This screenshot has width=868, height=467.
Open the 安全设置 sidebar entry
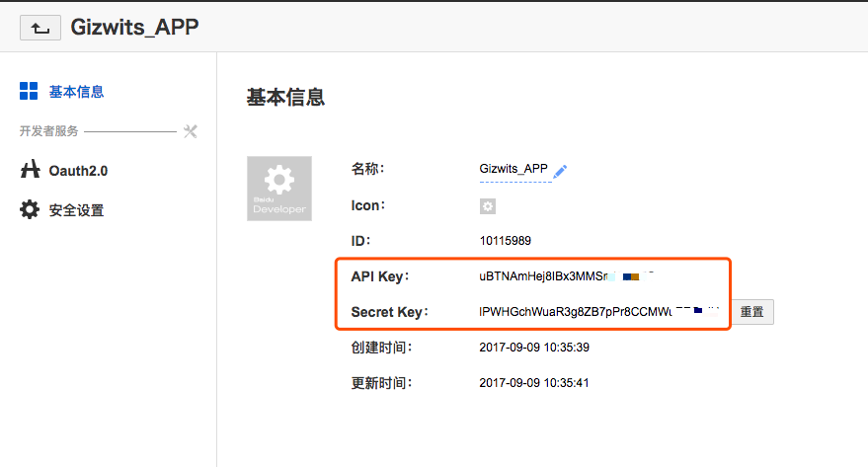76,210
